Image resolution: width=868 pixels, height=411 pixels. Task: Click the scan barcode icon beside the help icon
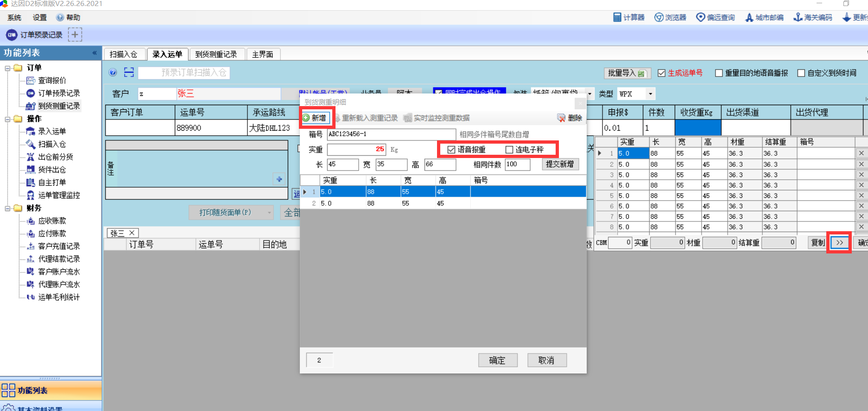pyautogui.click(x=129, y=72)
